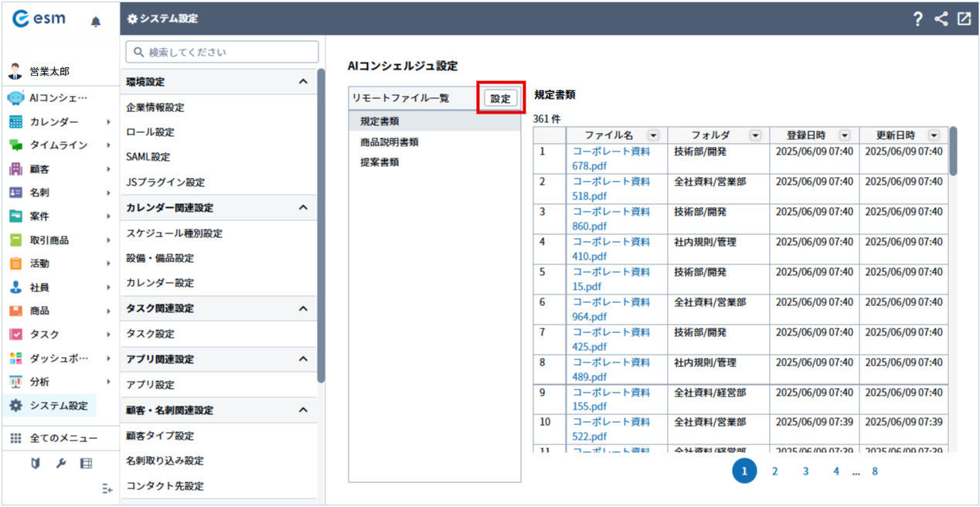The height and width of the screenshot is (507, 980).
Task: Collapse the カレンダー関連設定 section
Action: (x=303, y=208)
